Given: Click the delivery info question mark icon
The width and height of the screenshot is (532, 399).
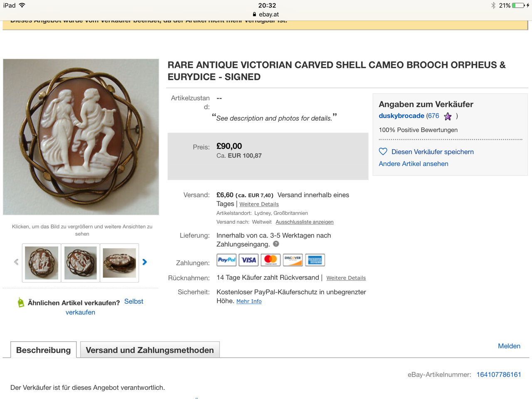Looking at the screenshot, I should click(x=276, y=244).
